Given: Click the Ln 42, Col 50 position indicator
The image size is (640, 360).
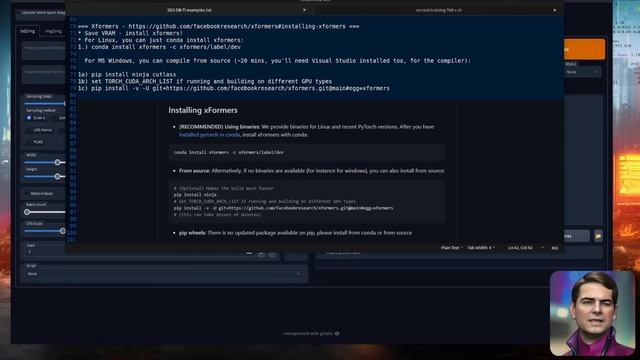Looking at the screenshot, I should click(x=520, y=248).
